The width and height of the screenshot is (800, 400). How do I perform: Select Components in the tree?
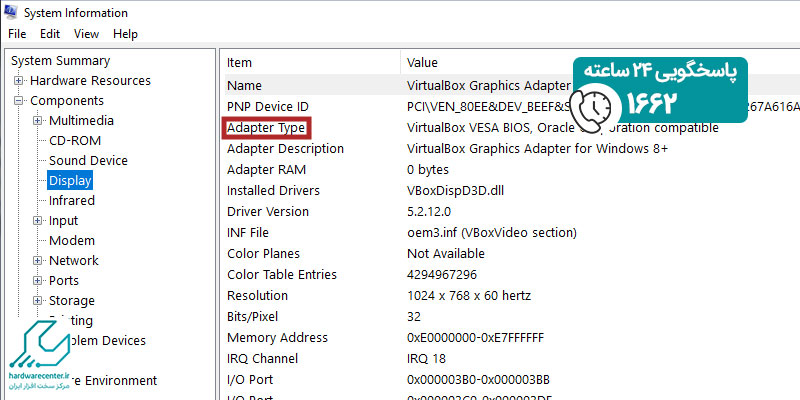pyautogui.click(x=67, y=101)
